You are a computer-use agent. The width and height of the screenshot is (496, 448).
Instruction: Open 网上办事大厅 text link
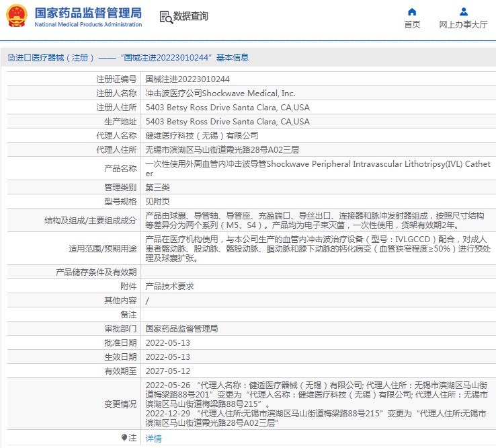click(x=463, y=24)
